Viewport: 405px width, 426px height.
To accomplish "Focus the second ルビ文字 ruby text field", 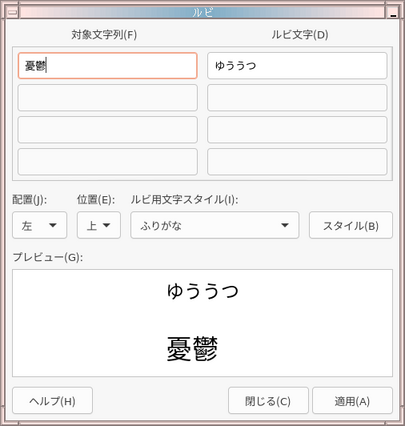I will (x=297, y=98).
